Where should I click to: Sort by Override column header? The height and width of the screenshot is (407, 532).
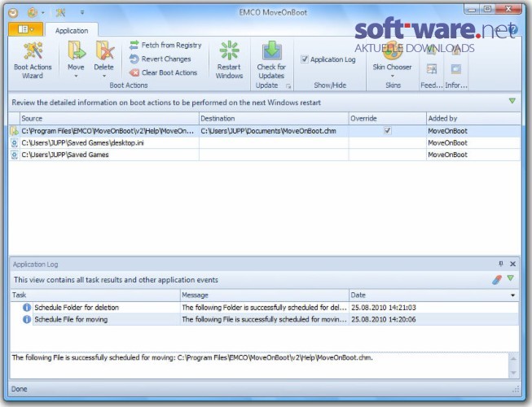[x=387, y=119]
